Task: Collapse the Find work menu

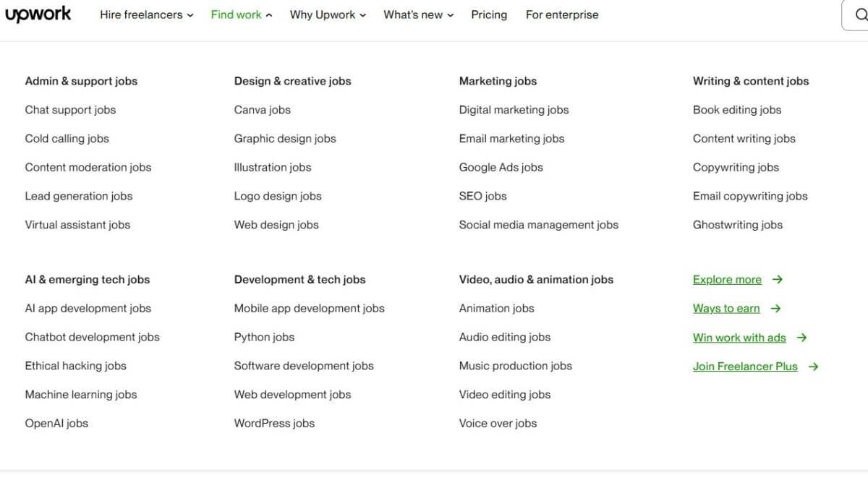Action: [242, 14]
